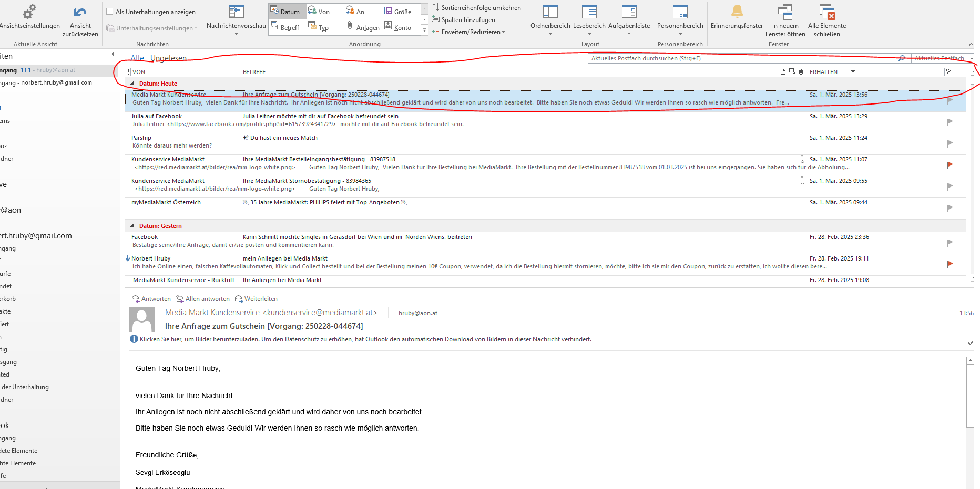This screenshot has width=980, height=489.
Task: Arrange messages by An
Action: 355,12
